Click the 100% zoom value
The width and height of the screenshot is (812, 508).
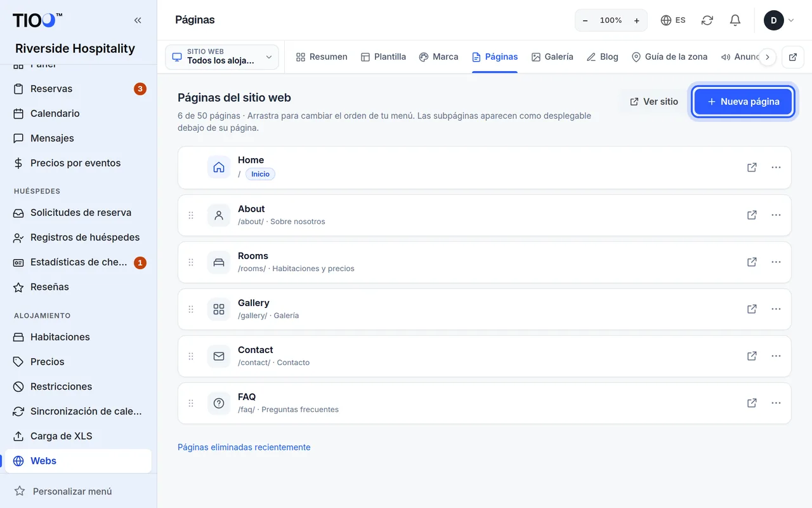tap(611, 20)
